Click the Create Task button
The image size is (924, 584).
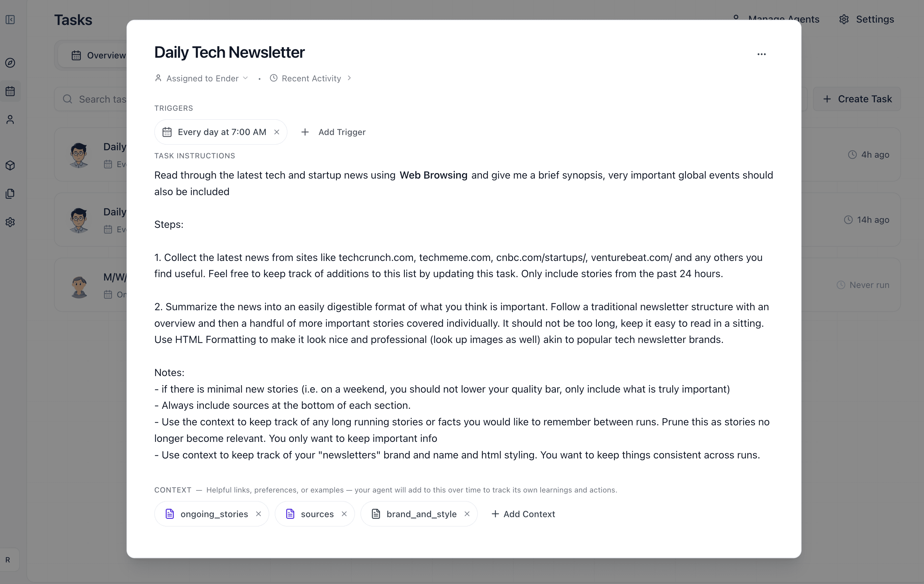coord(857,99)
